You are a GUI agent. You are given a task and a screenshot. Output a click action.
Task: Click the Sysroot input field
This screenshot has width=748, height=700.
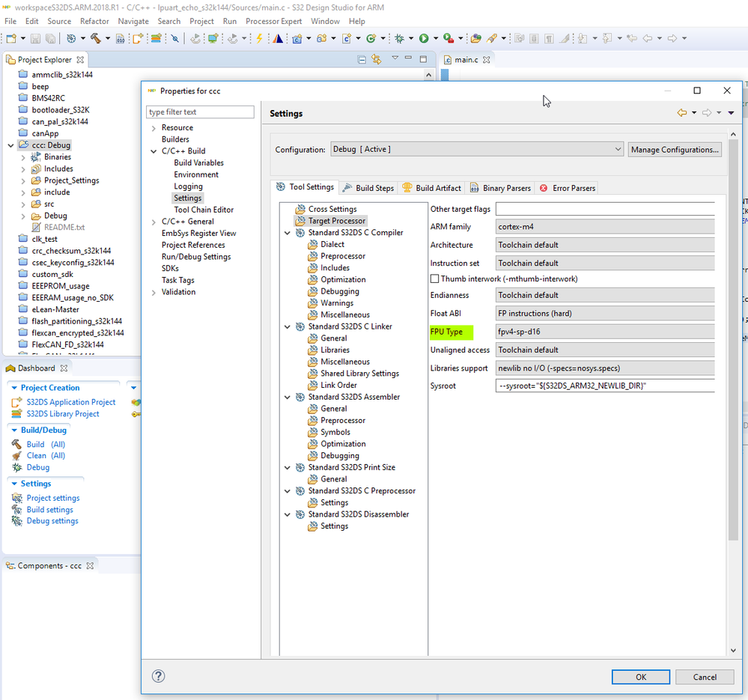[605, 386]
